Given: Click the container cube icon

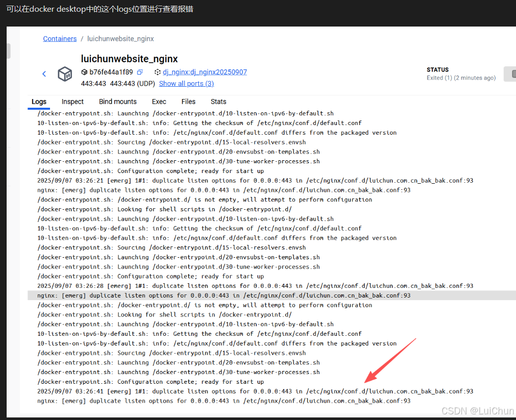Looking at the screenshot, I should point(65,73).
